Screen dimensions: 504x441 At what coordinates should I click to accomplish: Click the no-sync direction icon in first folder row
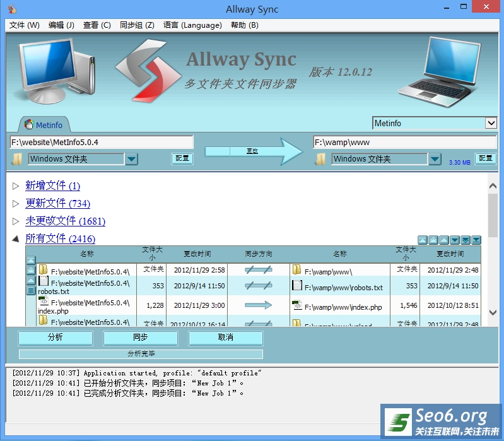pyautogui.click(x=259, y=269)
